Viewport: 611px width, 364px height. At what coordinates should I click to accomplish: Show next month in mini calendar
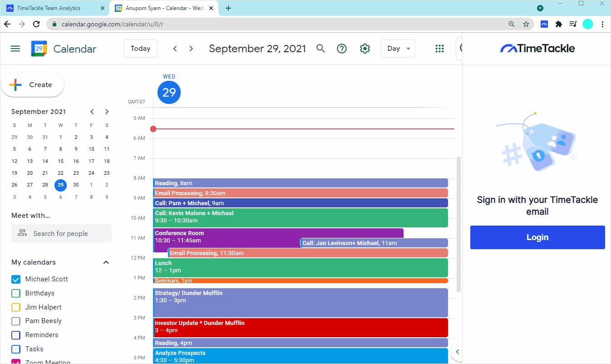(107, 112)
